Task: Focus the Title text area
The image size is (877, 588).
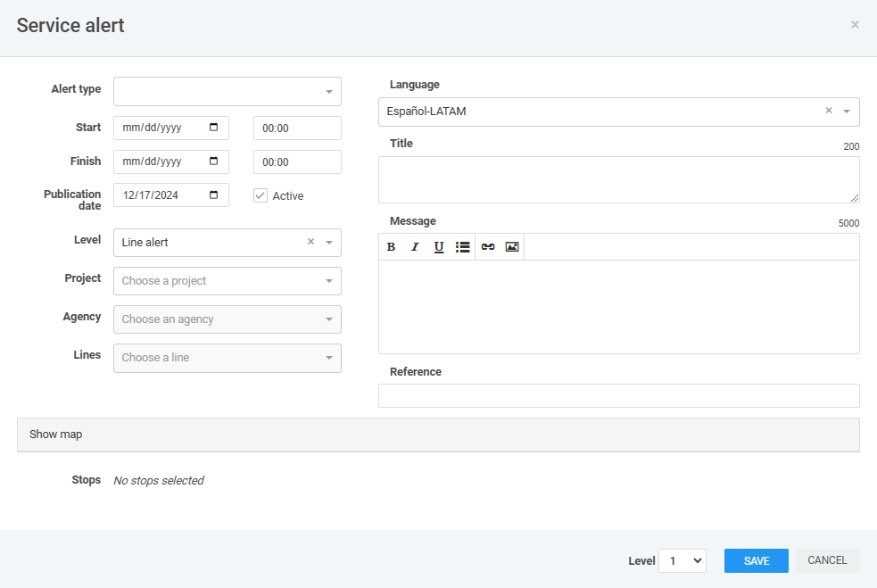Action: point(618,179)
